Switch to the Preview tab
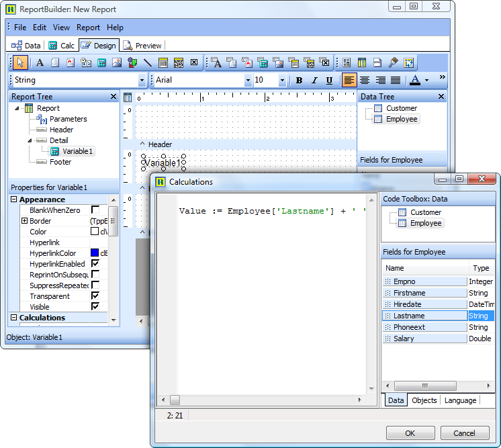This screenshot has height=448, width=501. tap(142, 46)
